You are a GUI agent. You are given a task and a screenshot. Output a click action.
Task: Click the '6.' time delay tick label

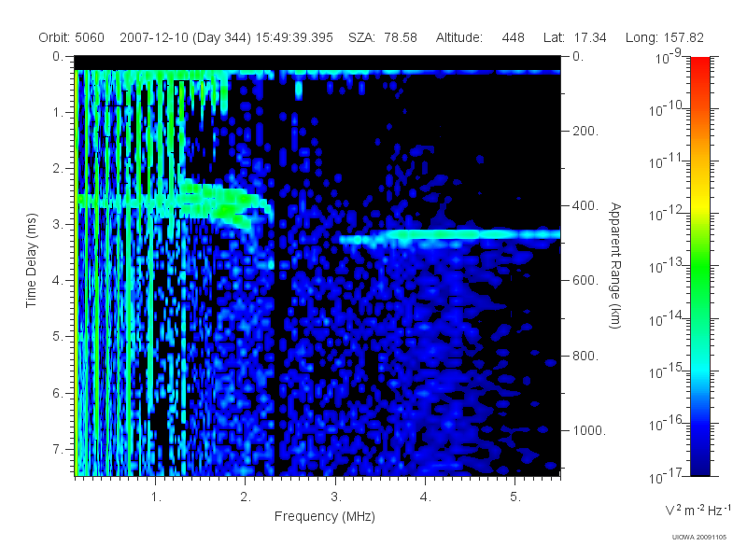tap(58, 393)
